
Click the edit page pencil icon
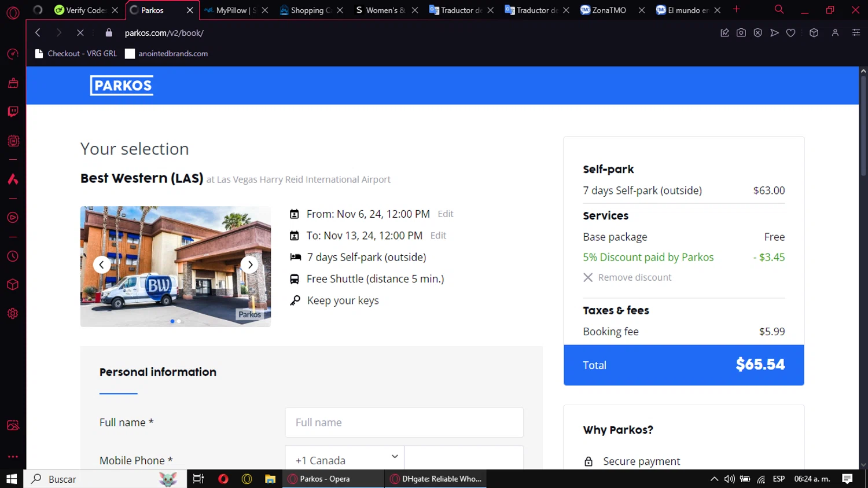point(724,33)
